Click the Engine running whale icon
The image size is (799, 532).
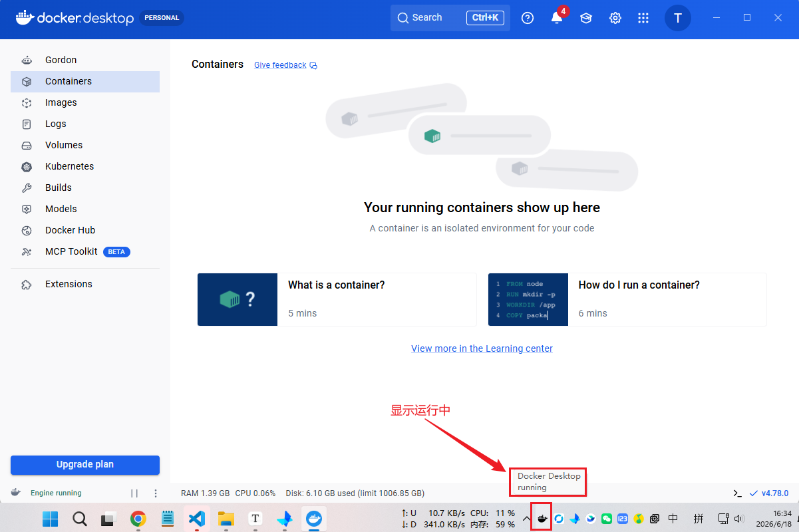coord(15,493)
